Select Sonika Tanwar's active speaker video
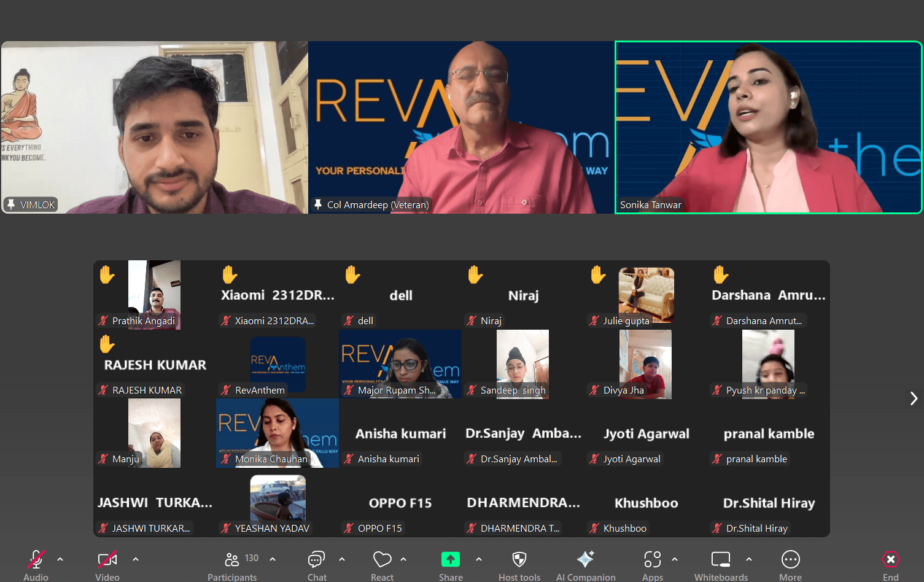Image resolution: width=924 pixels, height=582 pixels. coord(768,127)
